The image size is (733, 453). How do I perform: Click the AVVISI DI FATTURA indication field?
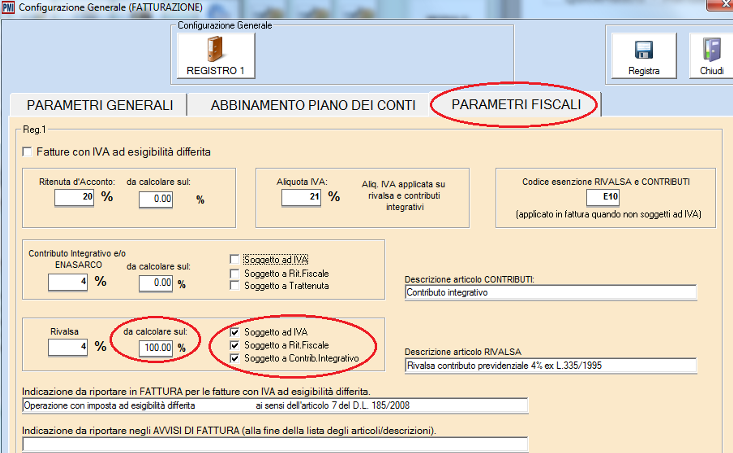pyautogui.click(x=275, y=444)
